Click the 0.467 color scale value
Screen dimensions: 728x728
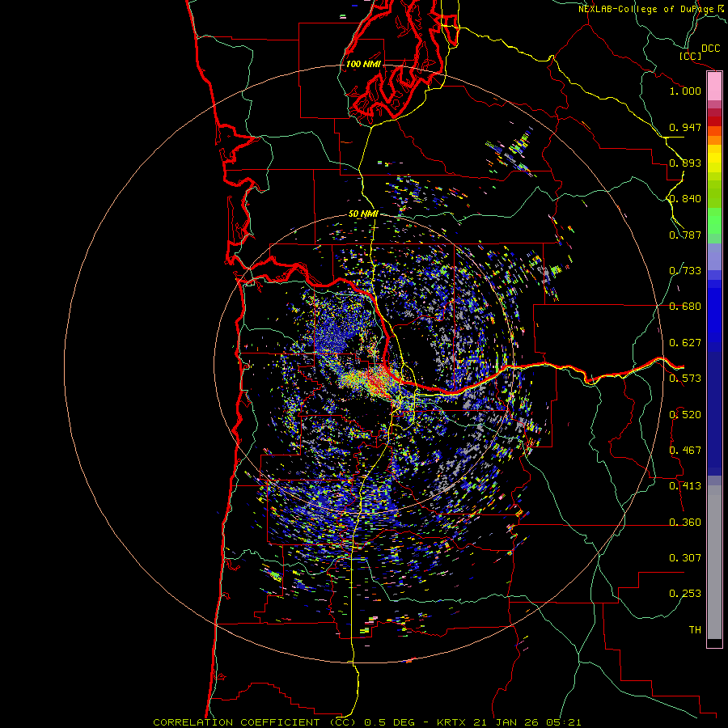pyautogui.click(x=685, y=451)
